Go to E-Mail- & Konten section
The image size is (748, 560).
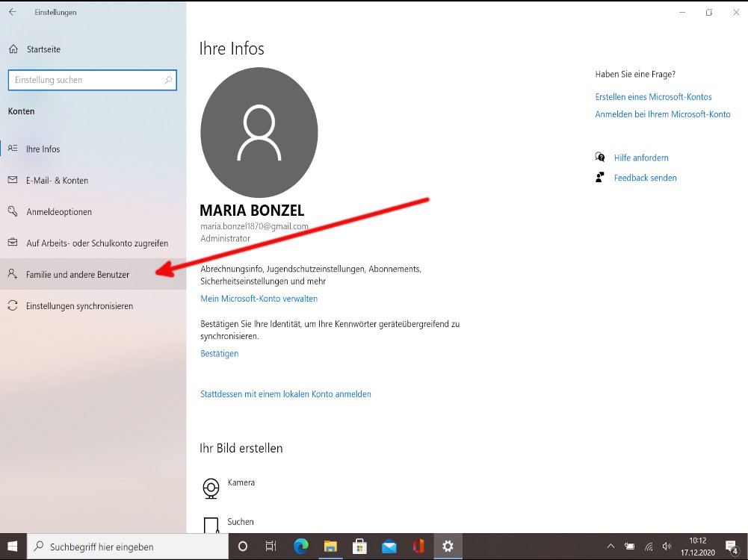coord(57,181)
